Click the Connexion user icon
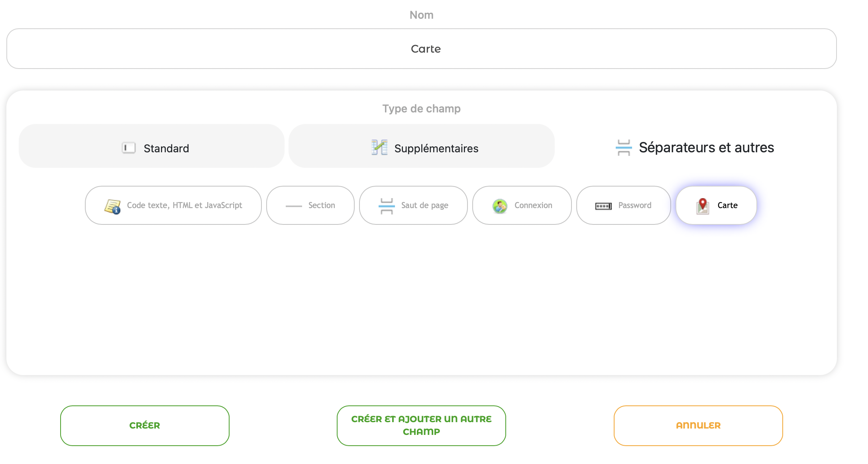Viewport: 868px width, 464px height. 499,206
